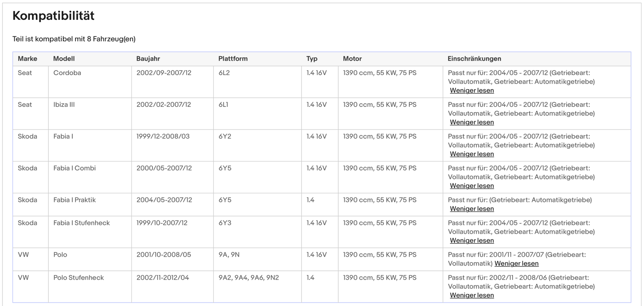Click the Modell column header
The width and height of the screenshot is (644, 306).
[x=64, y=59]
